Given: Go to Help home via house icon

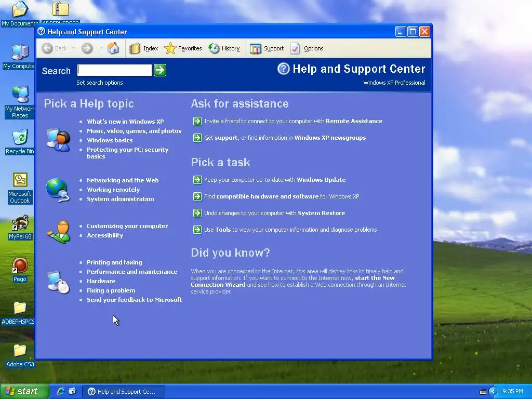Looking at the screenshot, I should coord(113,48).
